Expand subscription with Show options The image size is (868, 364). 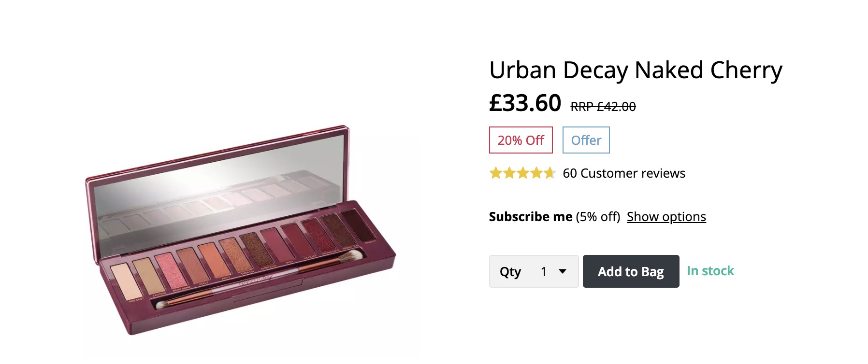click(x=666, y=217)
